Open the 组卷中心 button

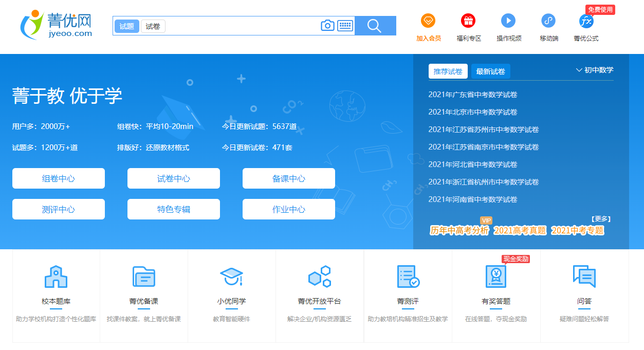[x=58, y=178]
